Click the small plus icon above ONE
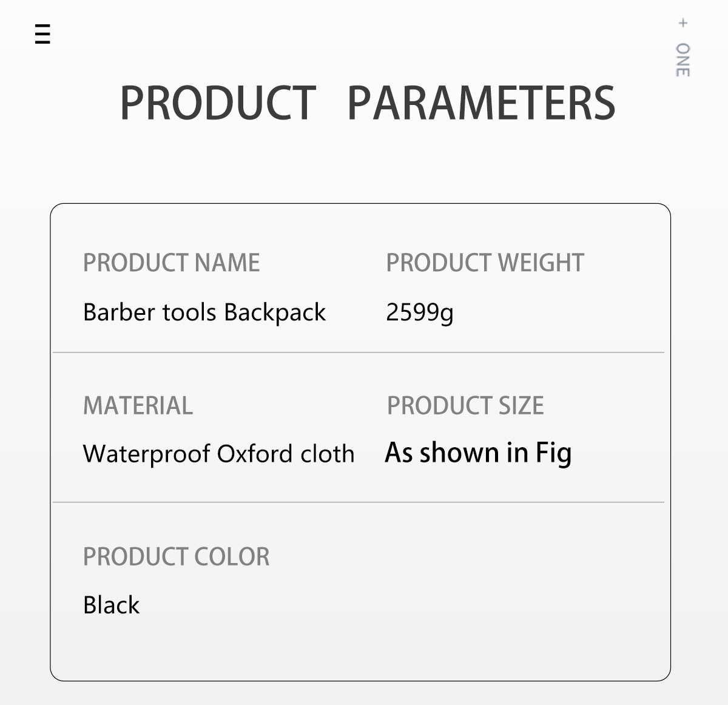This screenshot has width=728, height=705. point(683,23)
